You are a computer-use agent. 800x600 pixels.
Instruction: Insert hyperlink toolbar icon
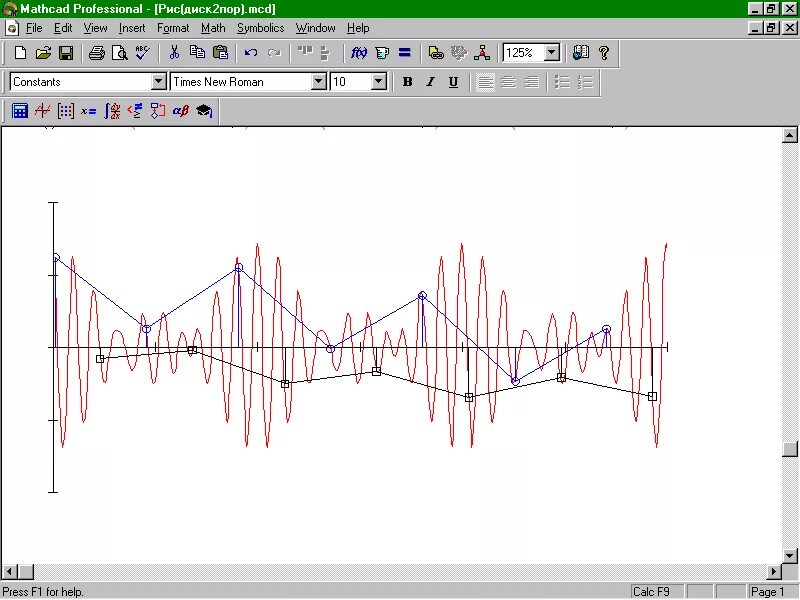click(x=436, y=53)
